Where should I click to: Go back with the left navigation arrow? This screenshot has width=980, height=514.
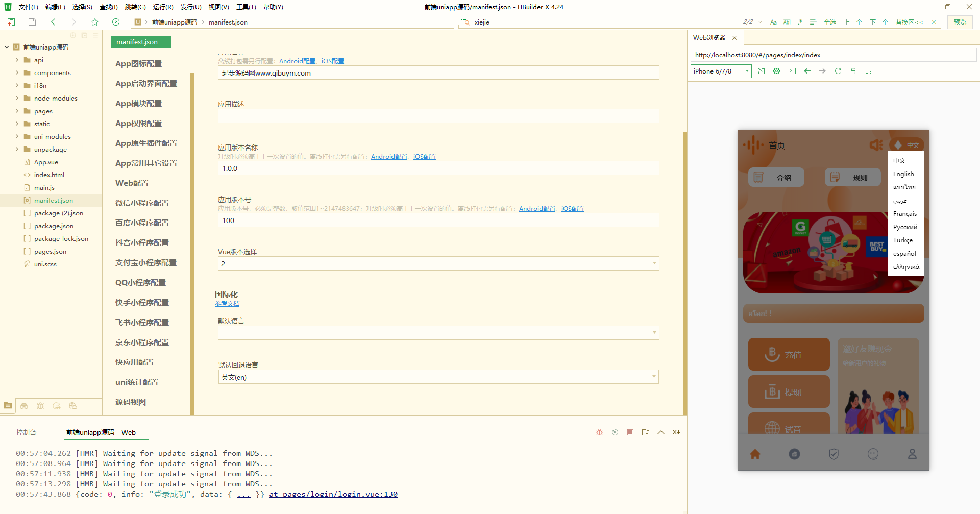click(53, 22)
